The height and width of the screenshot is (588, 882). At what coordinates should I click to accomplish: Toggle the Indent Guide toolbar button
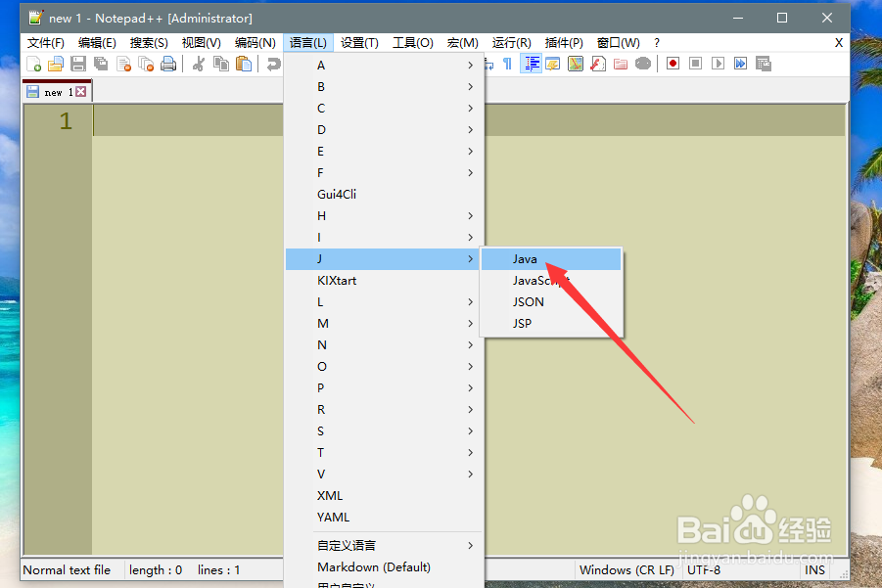click(531, 65)
